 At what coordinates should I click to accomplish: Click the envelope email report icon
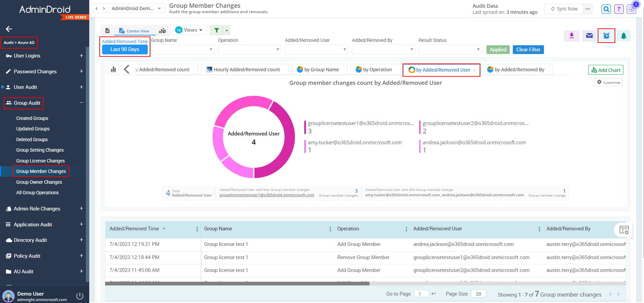point(589,36)
